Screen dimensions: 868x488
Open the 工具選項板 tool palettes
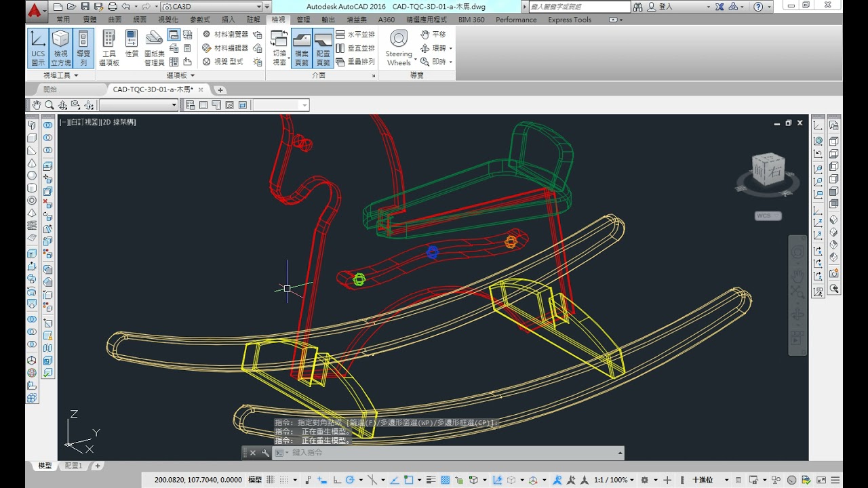point(108,48)
